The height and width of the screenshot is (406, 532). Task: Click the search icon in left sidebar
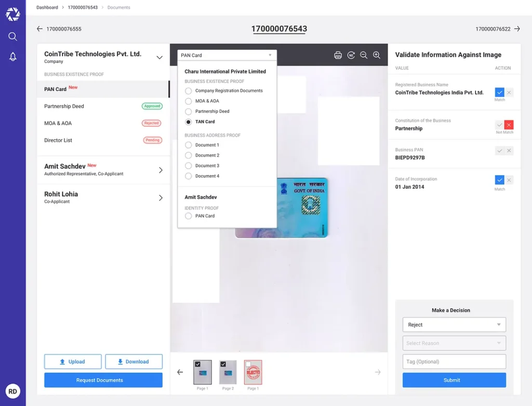pos(13,36)
